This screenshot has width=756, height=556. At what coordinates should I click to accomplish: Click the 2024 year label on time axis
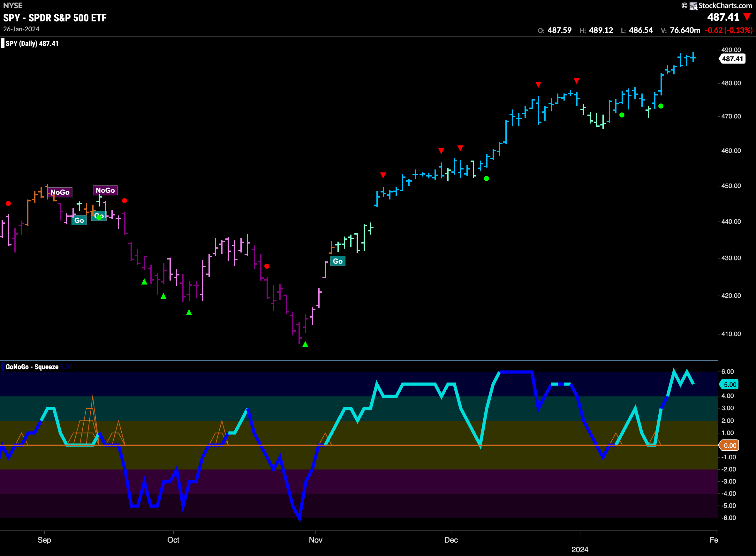580,550
